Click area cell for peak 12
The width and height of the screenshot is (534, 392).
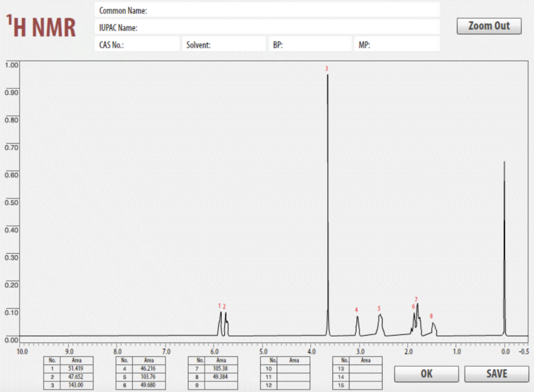293,385
